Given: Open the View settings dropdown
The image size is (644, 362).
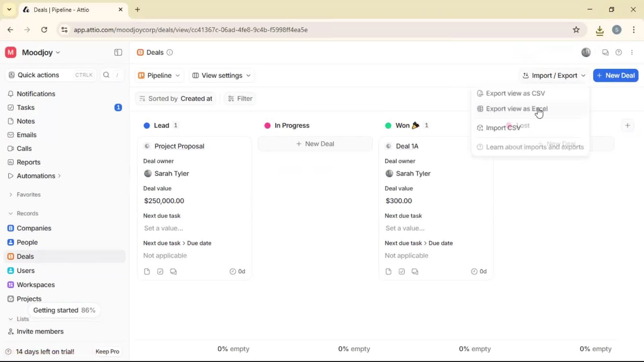Looking at the screenshot, I should 221,75.
